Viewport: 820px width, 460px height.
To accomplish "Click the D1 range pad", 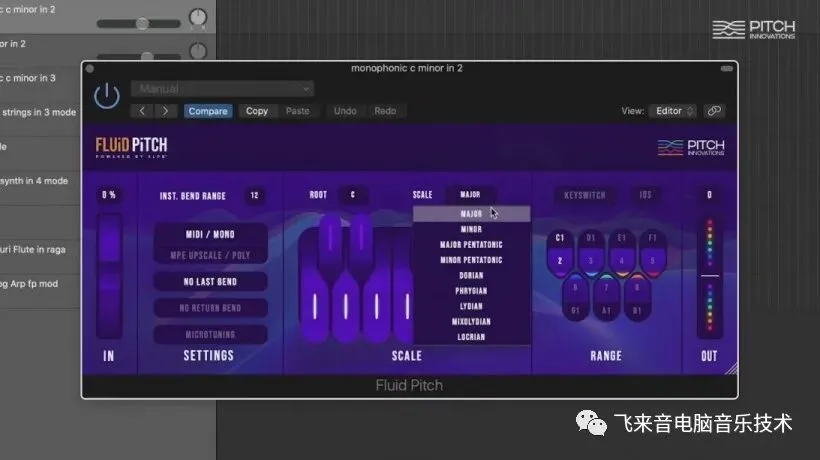I will click(x=591, y=252).
